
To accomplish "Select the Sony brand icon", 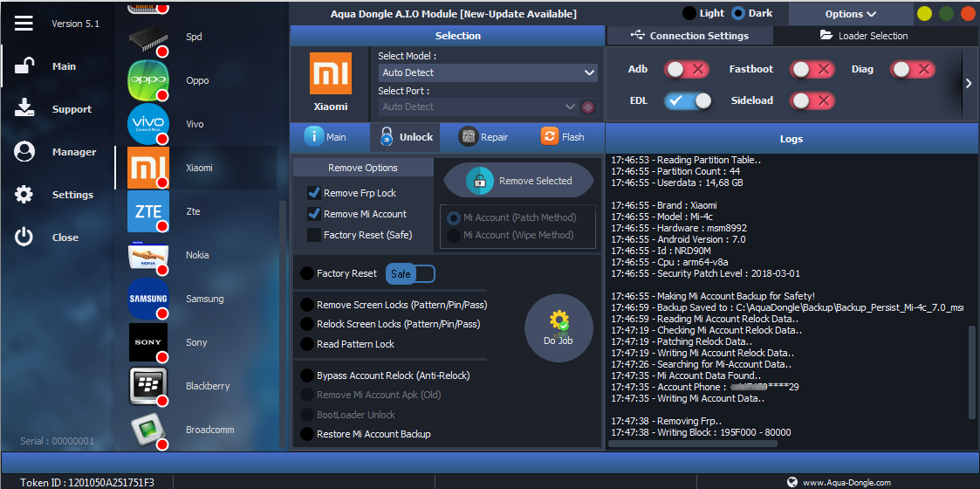I will tap(148, 342).
